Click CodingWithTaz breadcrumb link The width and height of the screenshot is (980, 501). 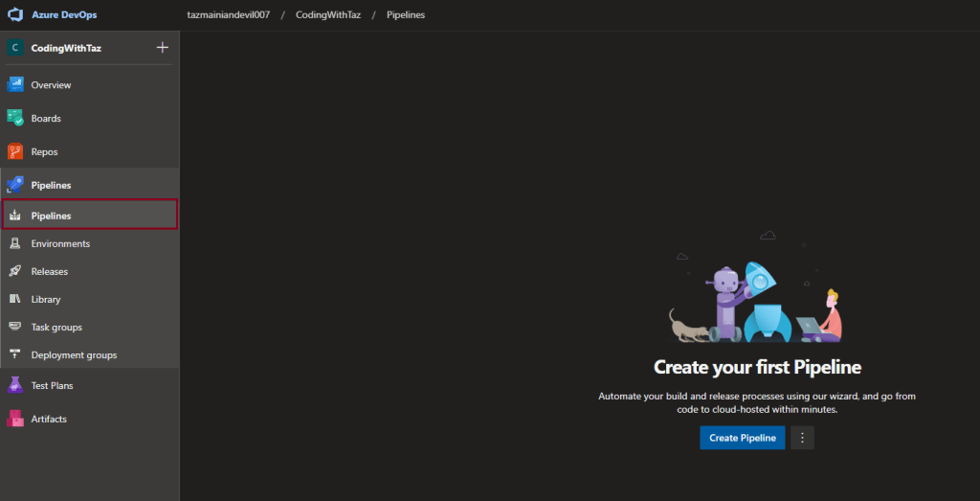328,15
